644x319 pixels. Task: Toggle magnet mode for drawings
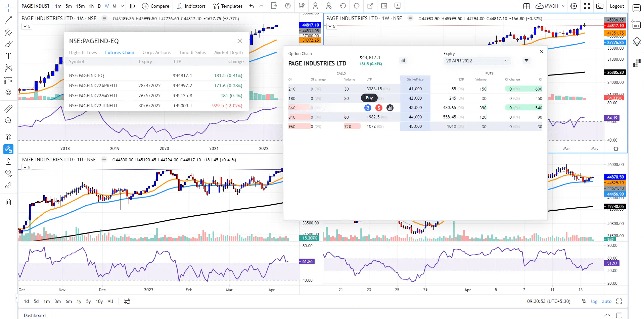point(8,137)
